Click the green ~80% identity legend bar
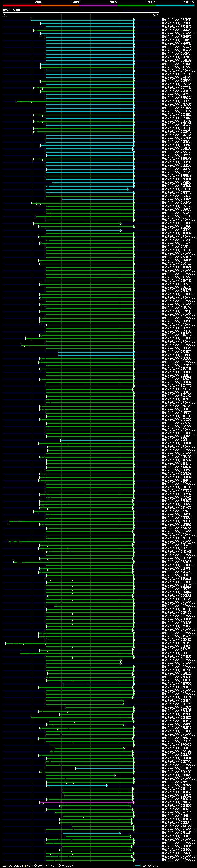The height and width of the screenshot is (868, 197). 137,6
